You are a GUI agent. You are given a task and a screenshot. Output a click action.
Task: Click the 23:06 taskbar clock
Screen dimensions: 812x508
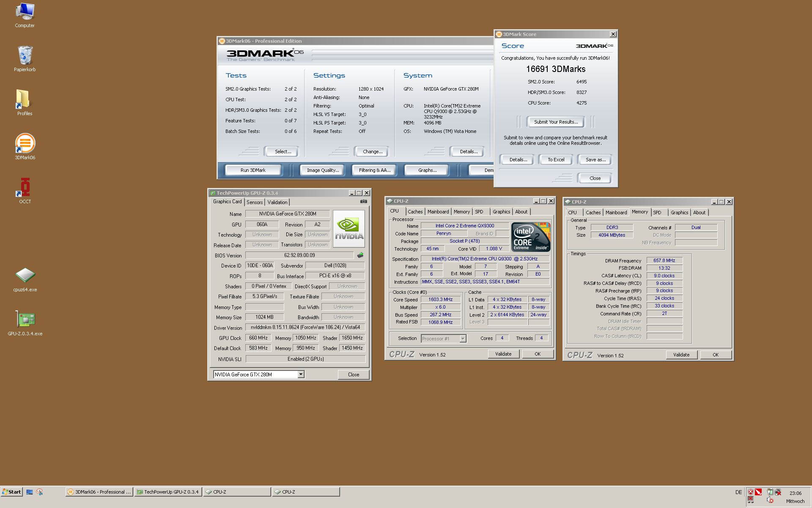(x=795, y=493)
